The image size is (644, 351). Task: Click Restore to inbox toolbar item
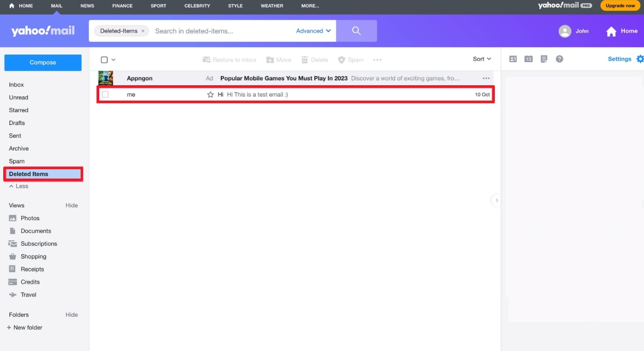tap(229, 60)
